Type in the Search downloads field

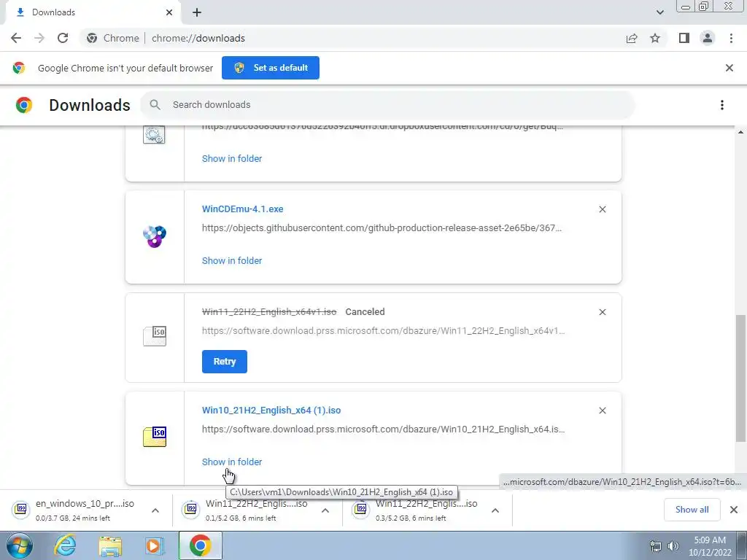point(387,105)
